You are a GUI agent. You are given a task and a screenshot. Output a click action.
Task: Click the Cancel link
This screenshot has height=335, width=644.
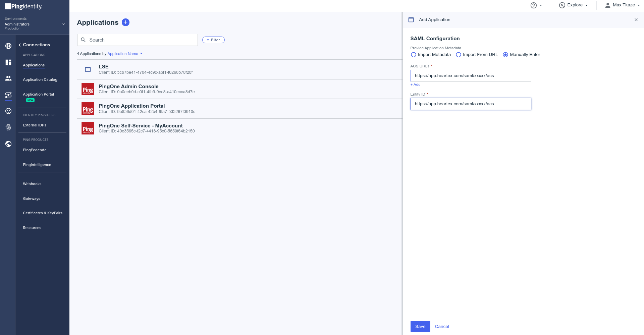click(442, 326)
